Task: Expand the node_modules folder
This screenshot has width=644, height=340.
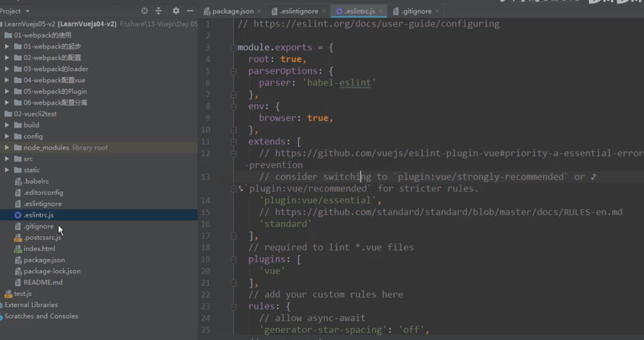Action: 7,147
